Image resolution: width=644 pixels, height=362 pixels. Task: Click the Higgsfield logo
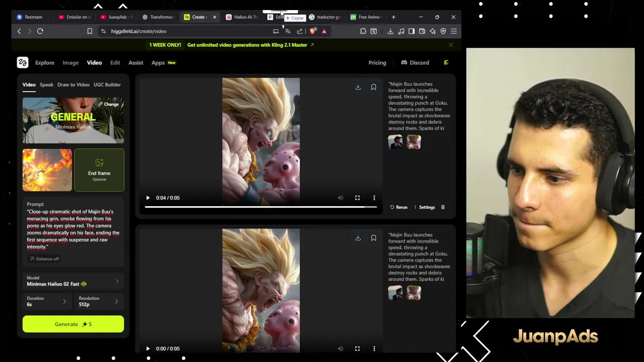[x=22, y=62]
